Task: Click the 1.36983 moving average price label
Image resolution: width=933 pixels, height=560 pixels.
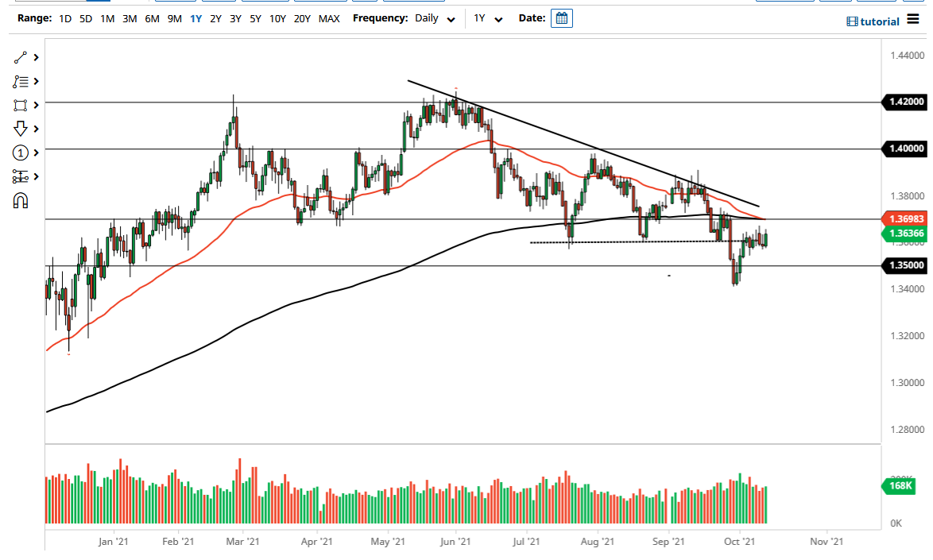Action: [x=904, y=218]
